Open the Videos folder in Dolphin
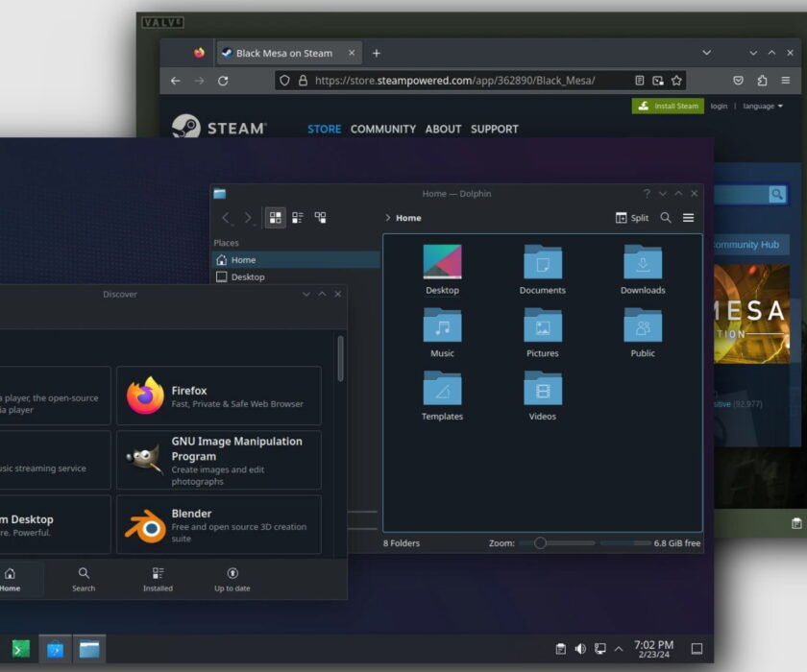This screenshot has width=807, height=672. [543, 396]
